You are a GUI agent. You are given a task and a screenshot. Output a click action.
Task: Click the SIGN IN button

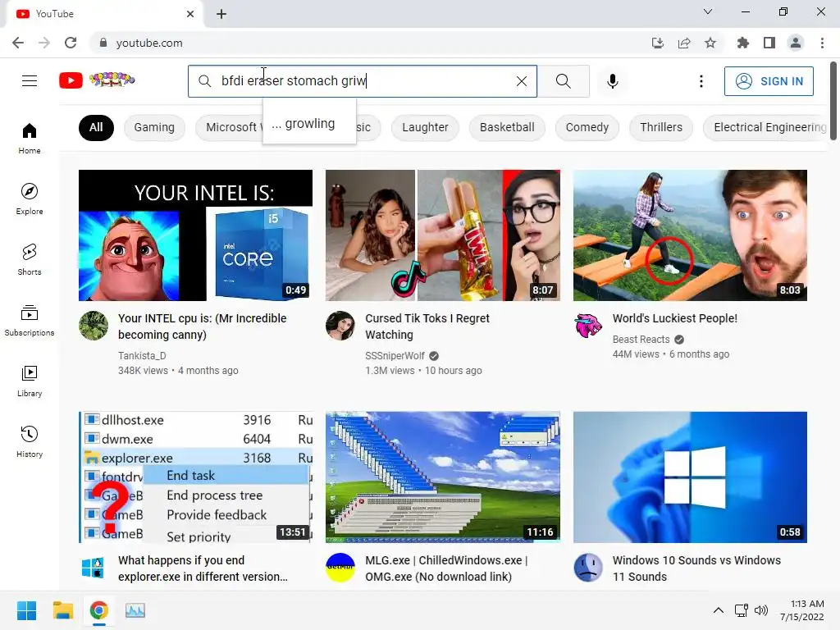point(769,81)
